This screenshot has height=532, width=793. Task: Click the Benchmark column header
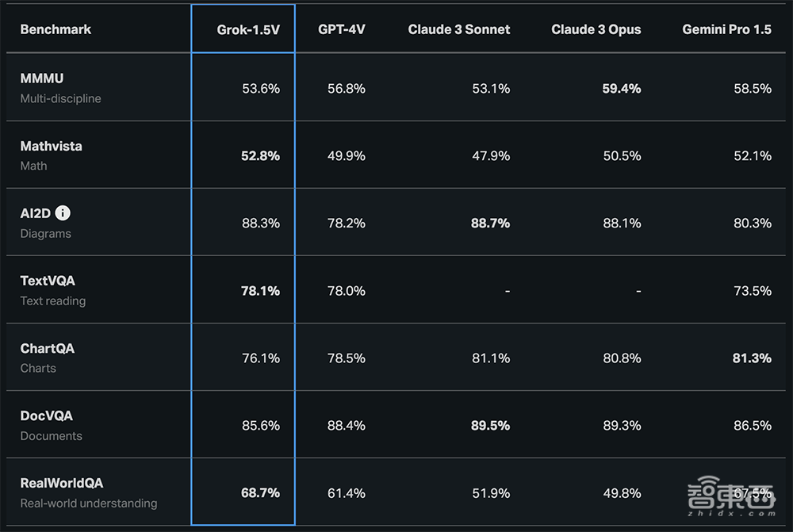[x=56, y=29]
